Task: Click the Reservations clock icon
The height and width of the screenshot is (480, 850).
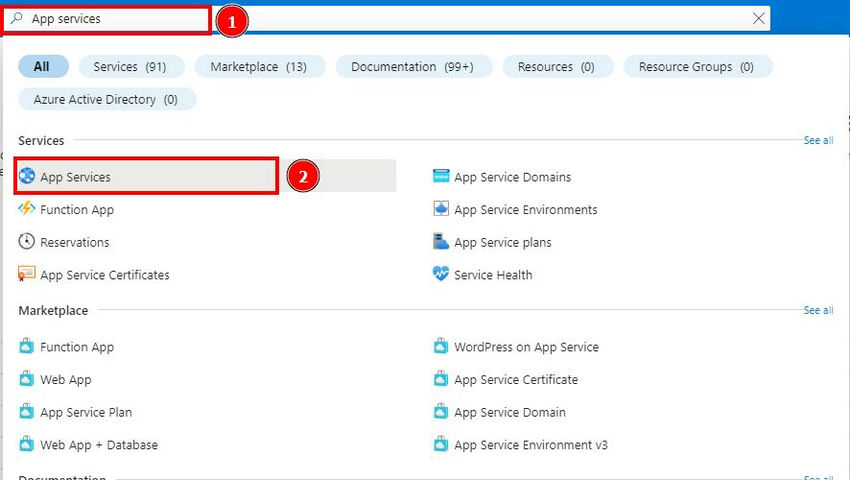Action: coord(27,242)
